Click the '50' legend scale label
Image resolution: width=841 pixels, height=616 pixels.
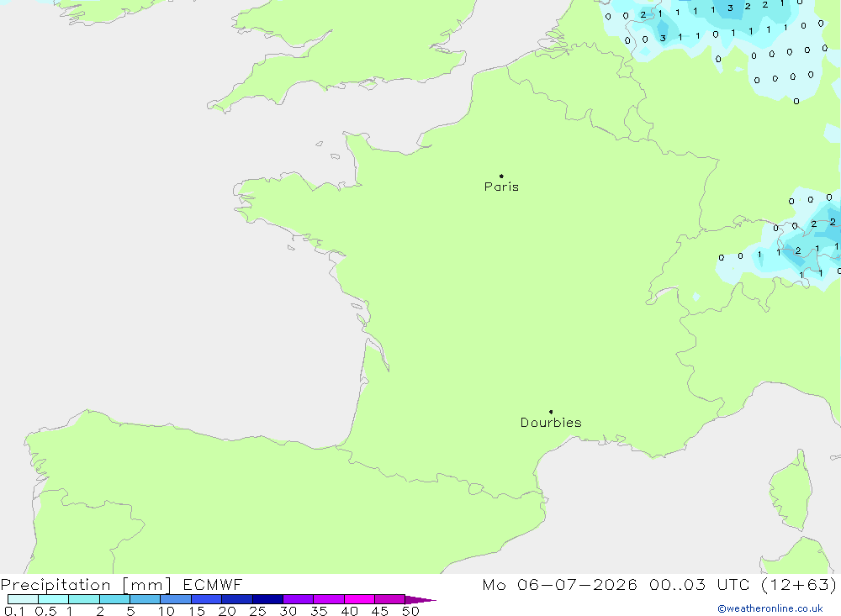[x=411, y=611]
